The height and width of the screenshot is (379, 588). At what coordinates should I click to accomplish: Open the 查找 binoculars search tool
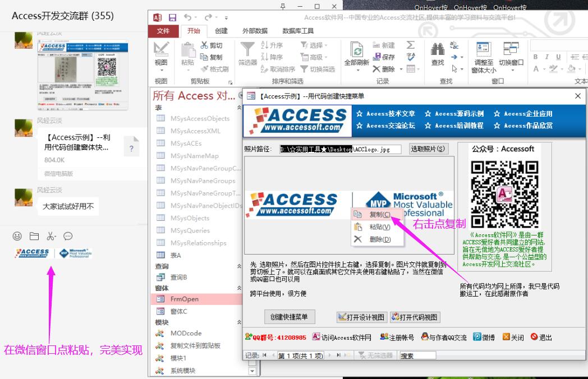pyautogui.click(x=438, y=54)
